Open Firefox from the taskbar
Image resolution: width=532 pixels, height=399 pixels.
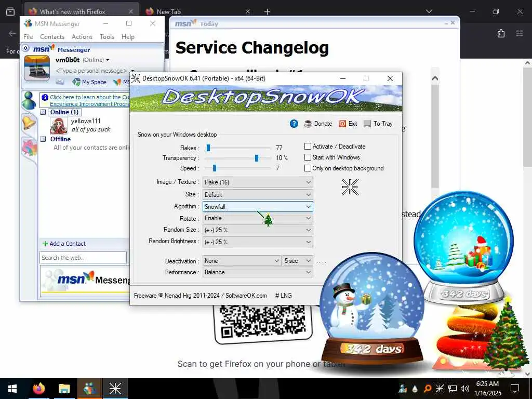coord(38,389)
